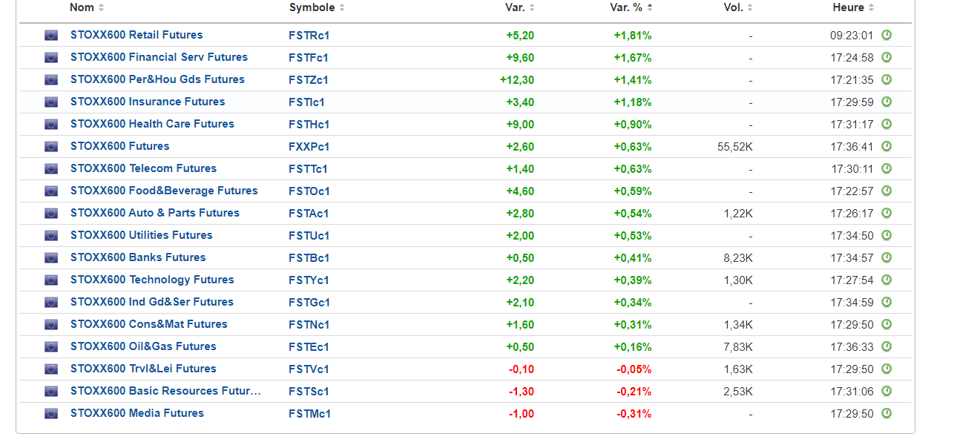Screen dimensions: 980x448
Task: Click the clock icon in the Oil&Gas Futures row
Action: click(x=886, y=346)
